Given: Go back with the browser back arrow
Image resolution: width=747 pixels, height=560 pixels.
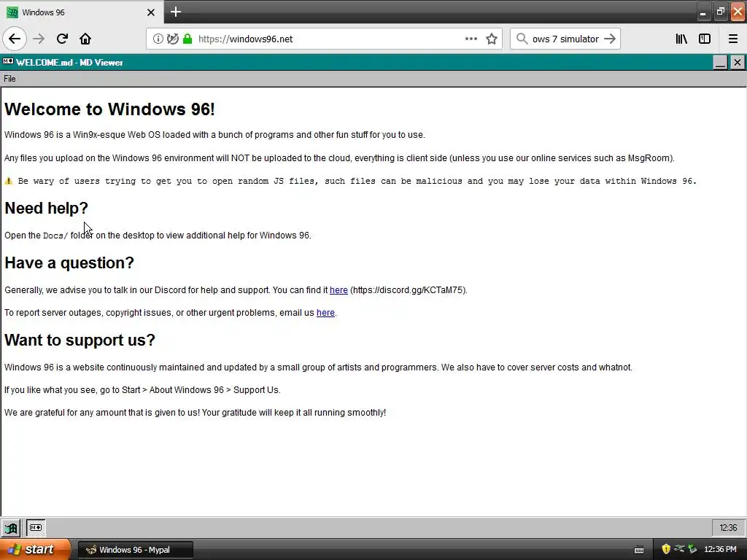Looking at the screenshot, I should pos(15,39).
